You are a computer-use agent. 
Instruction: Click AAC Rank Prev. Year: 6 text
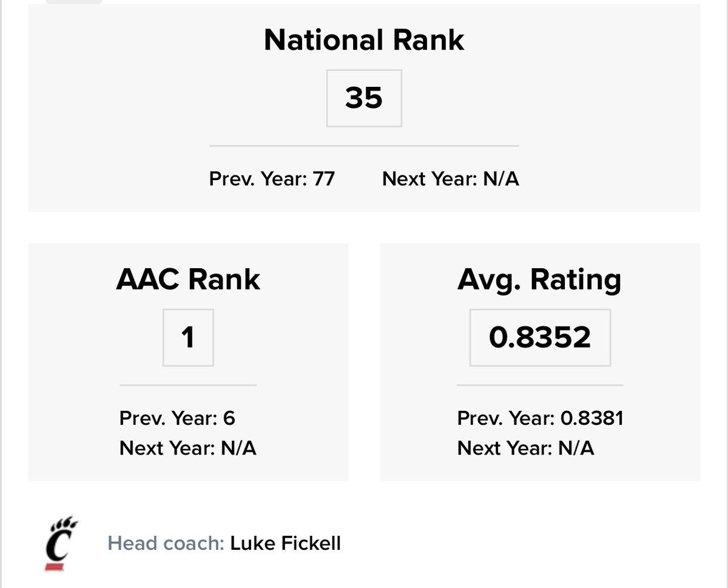177,418
